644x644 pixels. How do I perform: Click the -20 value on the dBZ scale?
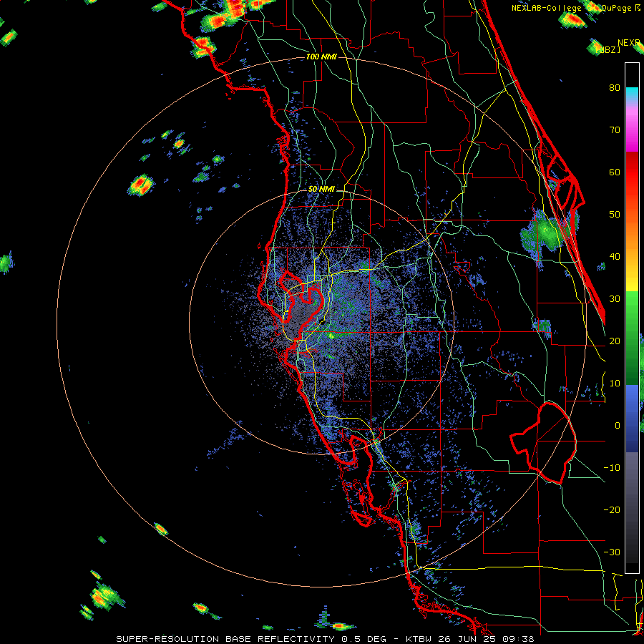[x=612, y=509]
